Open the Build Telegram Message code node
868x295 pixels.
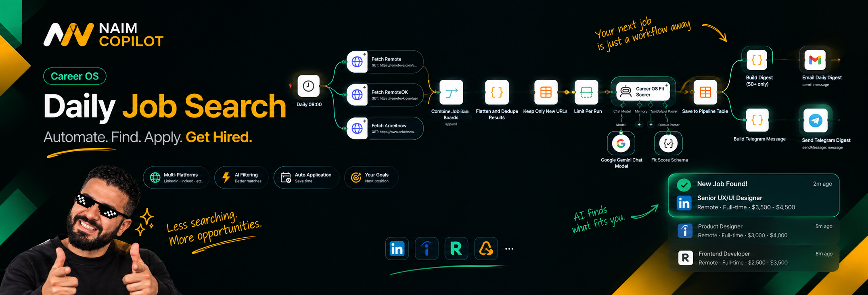coord(757,120)
